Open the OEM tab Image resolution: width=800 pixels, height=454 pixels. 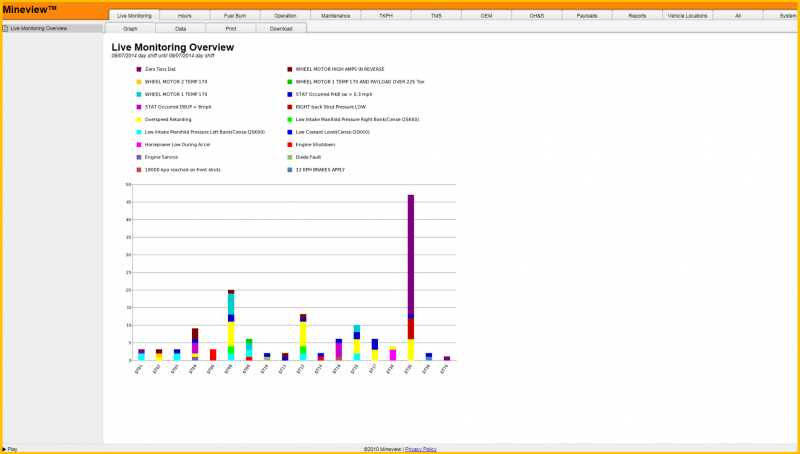(x=487, y=15)
